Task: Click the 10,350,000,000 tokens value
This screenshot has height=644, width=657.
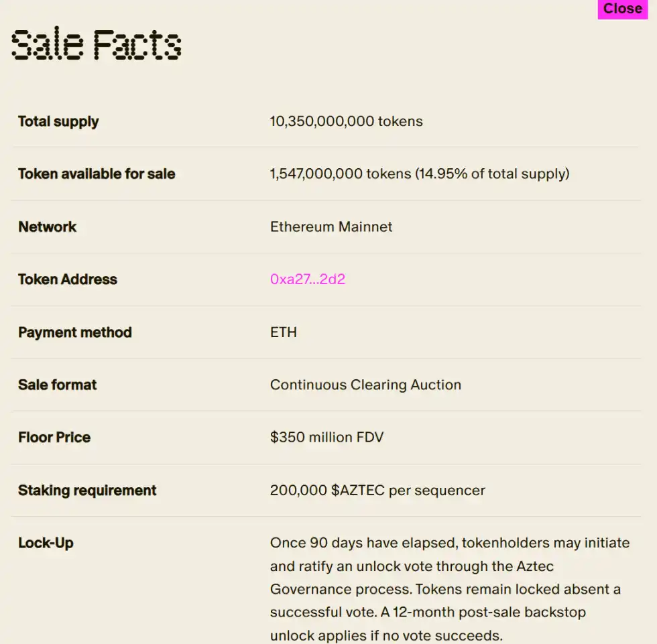Action: pos(346,121)
